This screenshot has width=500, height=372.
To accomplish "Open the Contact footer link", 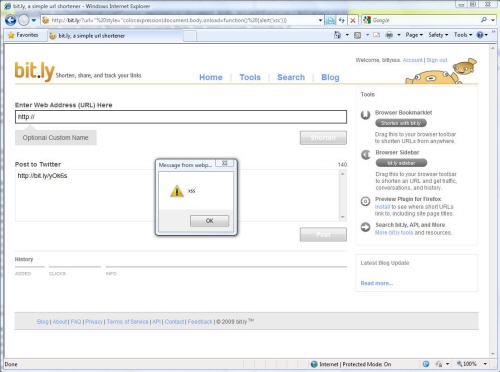I will 174,322.
